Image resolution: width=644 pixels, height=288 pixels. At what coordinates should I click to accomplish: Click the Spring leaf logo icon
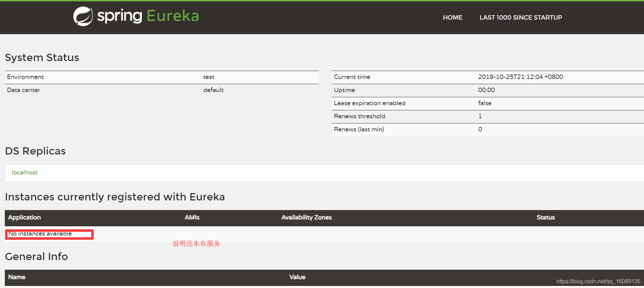coord(83,16)
